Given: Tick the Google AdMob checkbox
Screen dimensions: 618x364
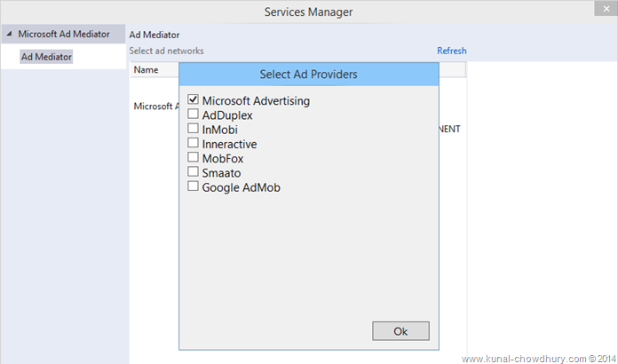Looking at the screenshot, I should (193, 186).
